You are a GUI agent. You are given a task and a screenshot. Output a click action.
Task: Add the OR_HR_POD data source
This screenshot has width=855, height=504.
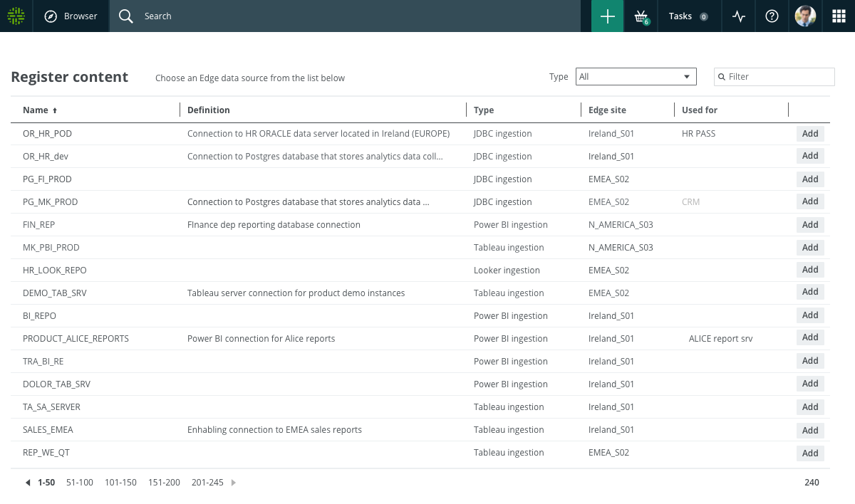(810, 133)
